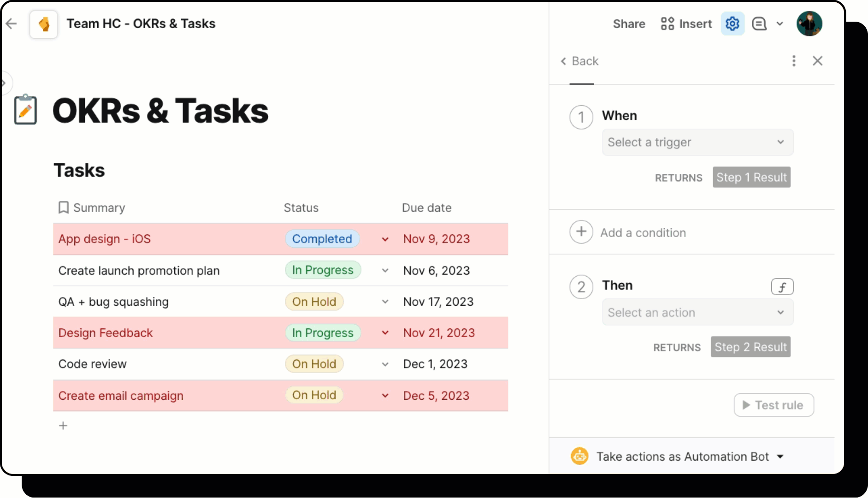Screen dimensions: 868x498
Task: Open the Share menu
Action: (629, 24)
